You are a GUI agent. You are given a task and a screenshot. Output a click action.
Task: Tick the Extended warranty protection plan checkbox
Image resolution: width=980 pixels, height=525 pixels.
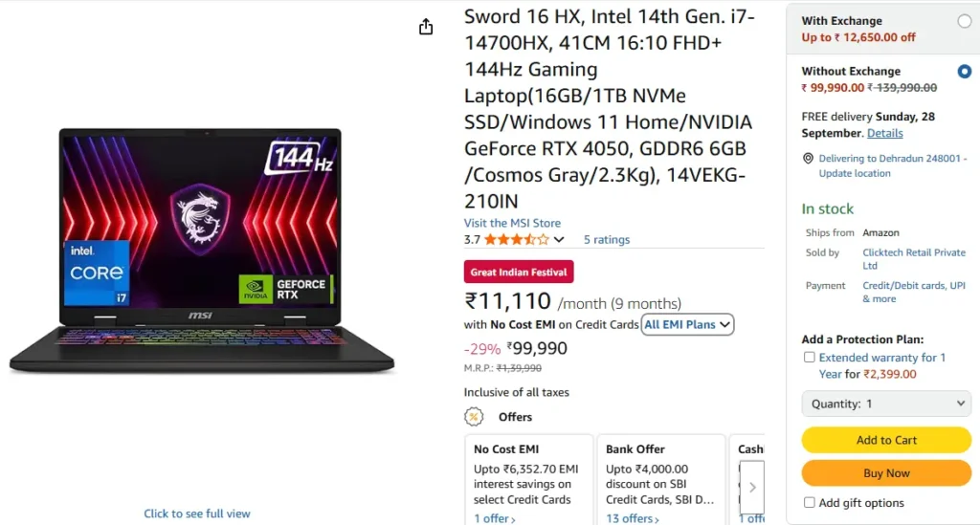click(810, 358)
